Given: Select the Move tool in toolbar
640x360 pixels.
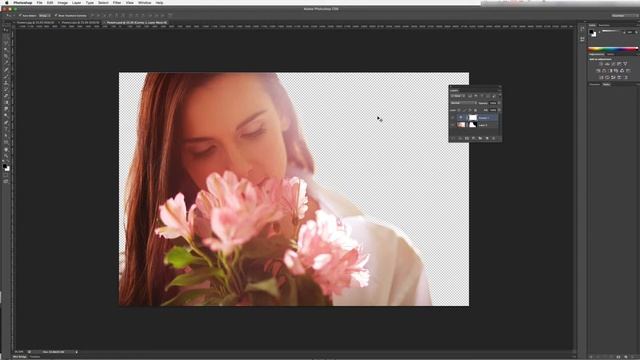Looking at the screenshot, I should click(6, 30).
